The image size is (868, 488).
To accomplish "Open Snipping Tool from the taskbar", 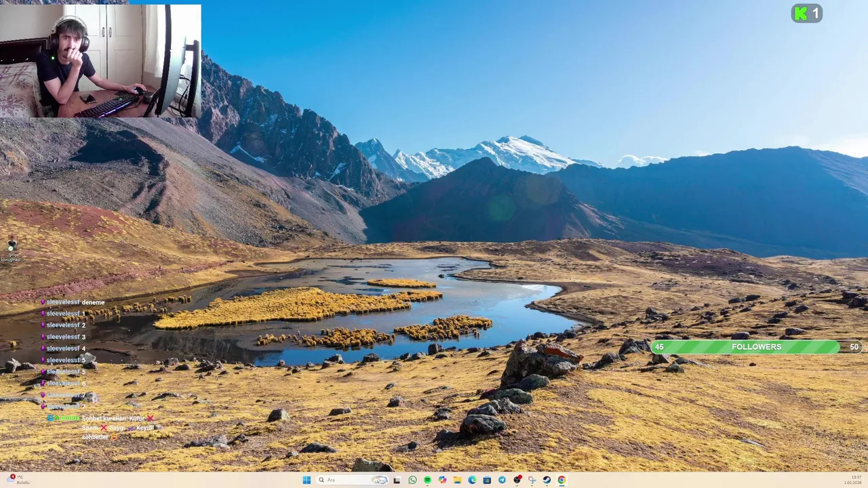I will click(532, 480).
